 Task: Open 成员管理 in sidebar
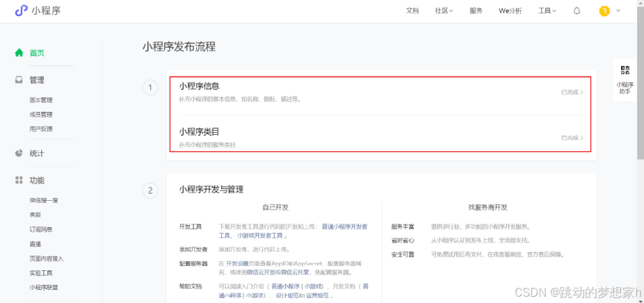tap(41, 115)
